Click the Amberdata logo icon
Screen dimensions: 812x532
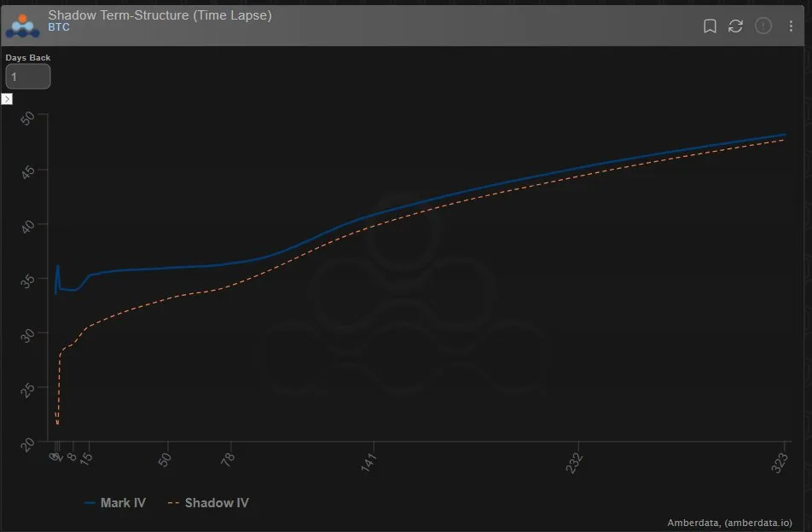[22, 26]
